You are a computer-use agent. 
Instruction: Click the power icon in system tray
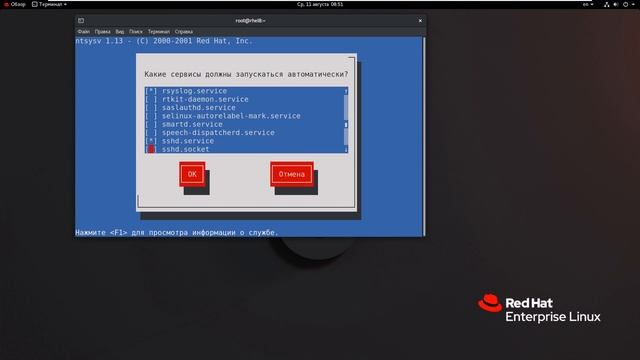[625, 4]
